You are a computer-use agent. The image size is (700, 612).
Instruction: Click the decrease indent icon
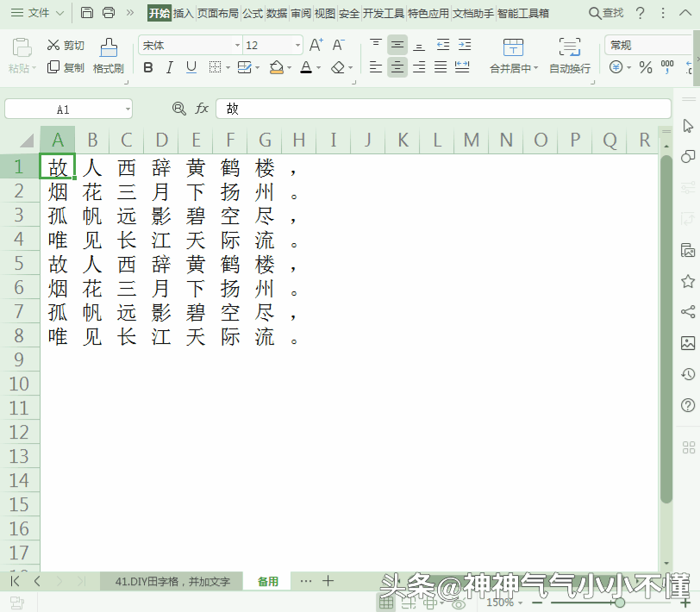[x=443, y=45]
